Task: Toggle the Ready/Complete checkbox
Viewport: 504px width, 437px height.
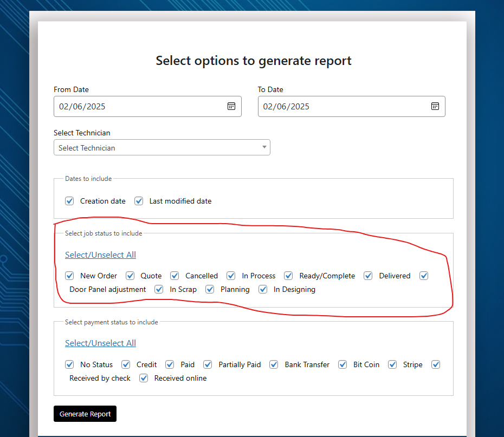Action: [x=288, y=276]
